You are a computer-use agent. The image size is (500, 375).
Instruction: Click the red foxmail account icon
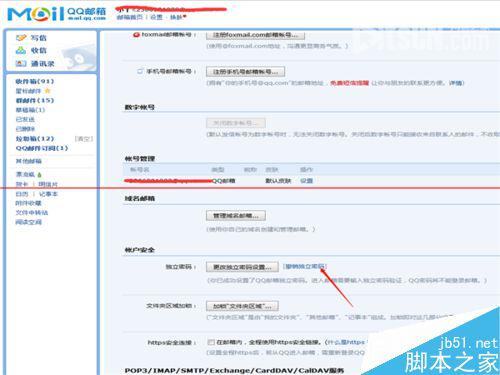136,35
